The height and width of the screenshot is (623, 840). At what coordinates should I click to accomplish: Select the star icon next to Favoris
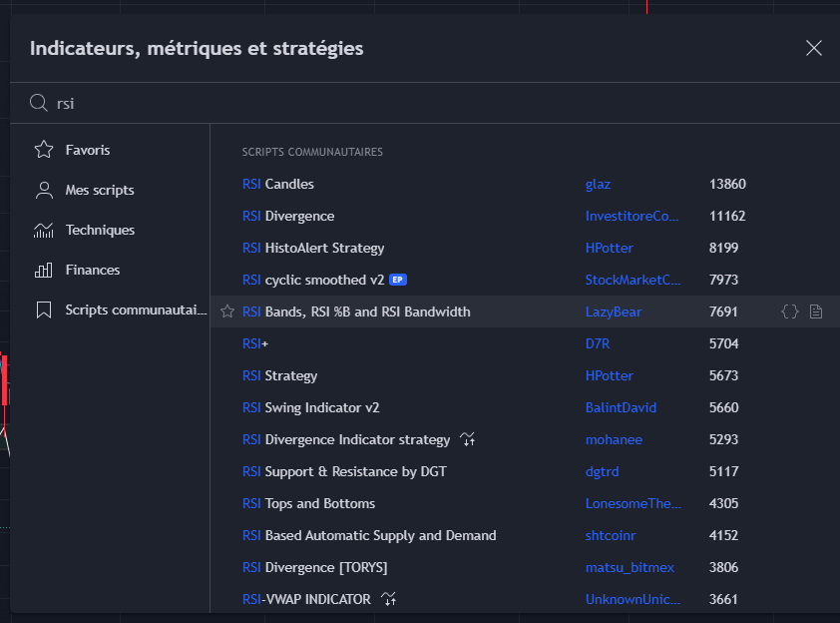click(x=43, y=149)
